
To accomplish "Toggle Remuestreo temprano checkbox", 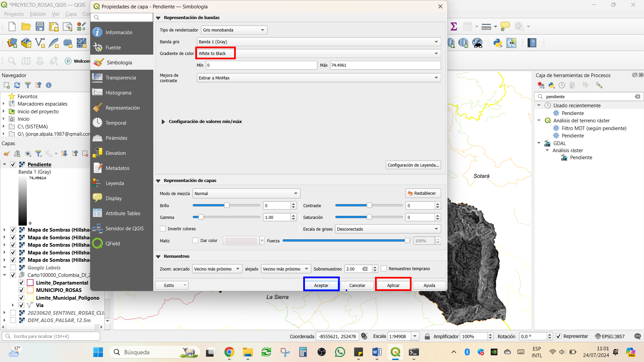I will pos(384,269).
